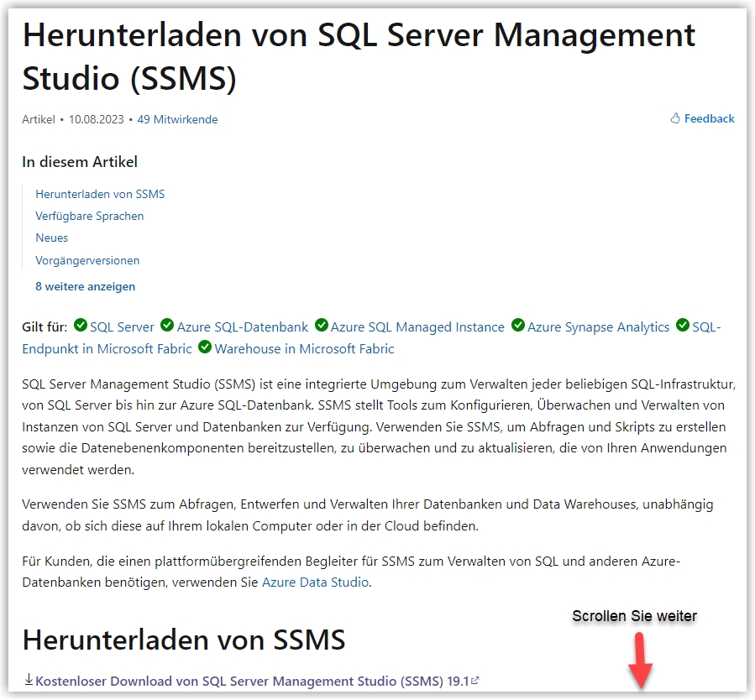Click green checkmark beside SQL Server
Screen dimensions: 755x700
(x=81, y=325)
